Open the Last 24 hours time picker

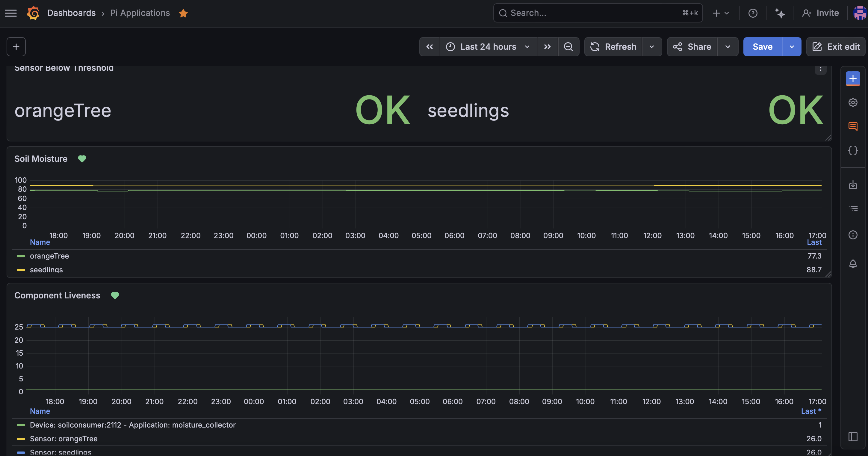click(489, 47)
